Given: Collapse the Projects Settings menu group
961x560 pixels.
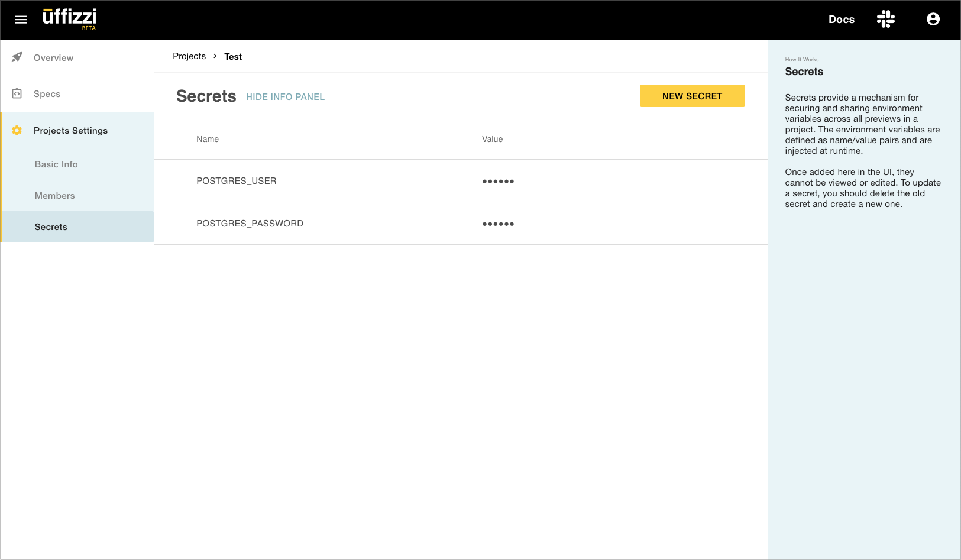Looking at the screenshot, I should pyautogui.click(x=71, y=131).
